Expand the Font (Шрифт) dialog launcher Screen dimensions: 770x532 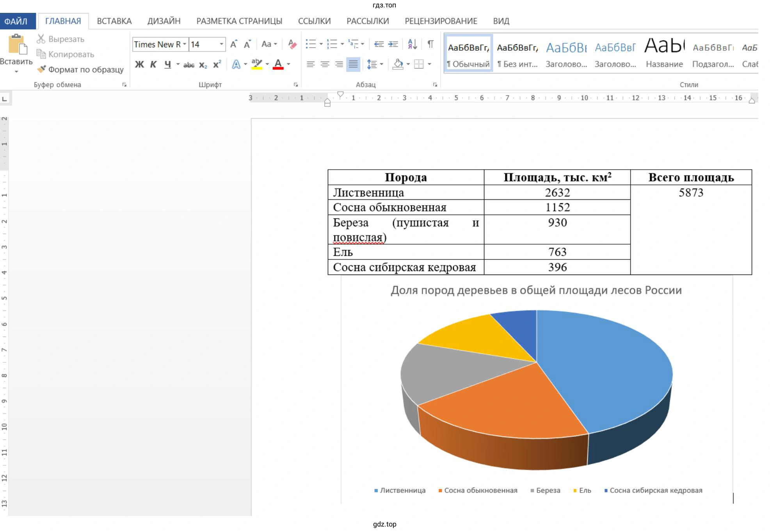(296, 85)
